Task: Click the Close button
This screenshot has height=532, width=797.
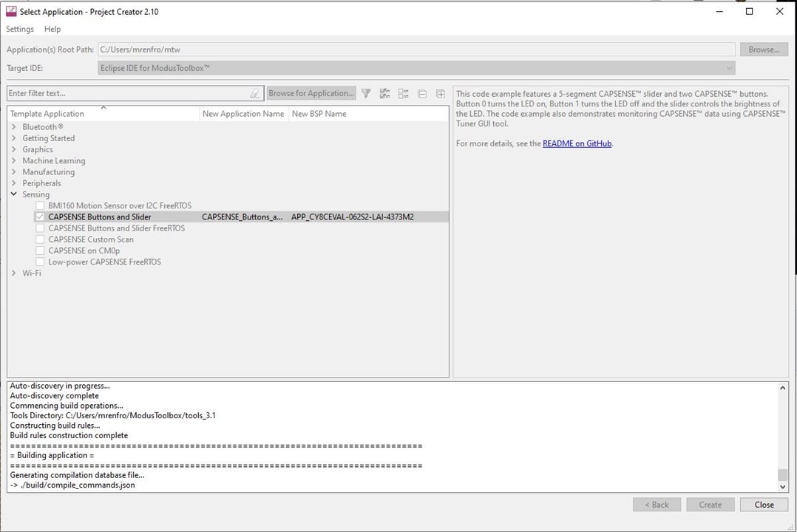Action: (764, 505)
